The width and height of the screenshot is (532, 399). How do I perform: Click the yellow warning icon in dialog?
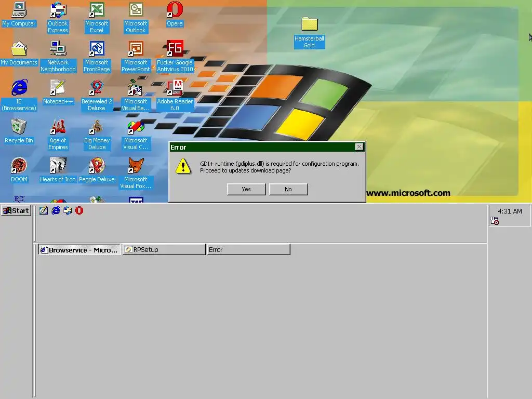pyautogui.click(x=183, y=166)
